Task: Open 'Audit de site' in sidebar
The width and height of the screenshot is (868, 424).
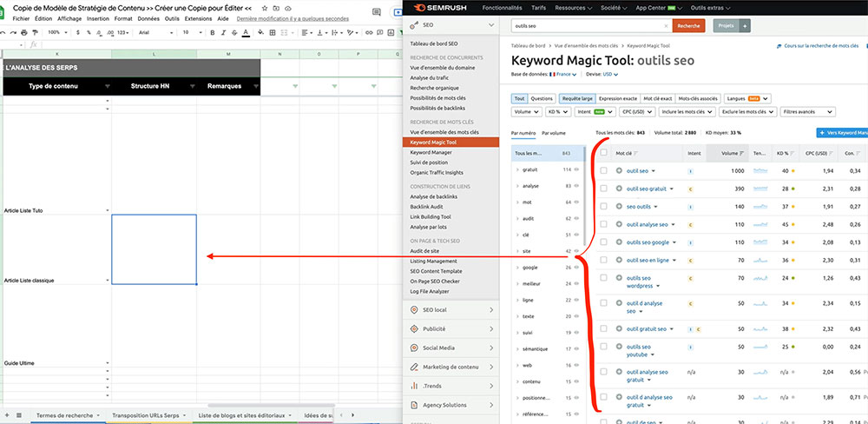Action: pyautogui.click(x=425, y=251)
